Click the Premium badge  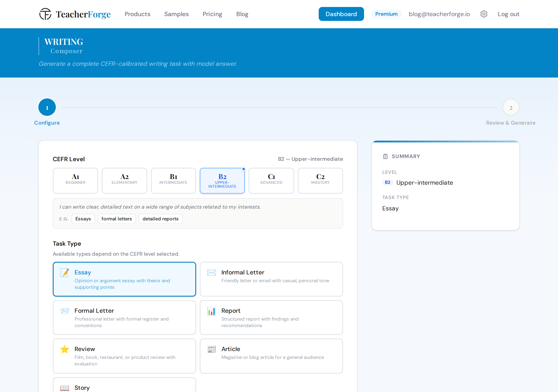point(386,14)
